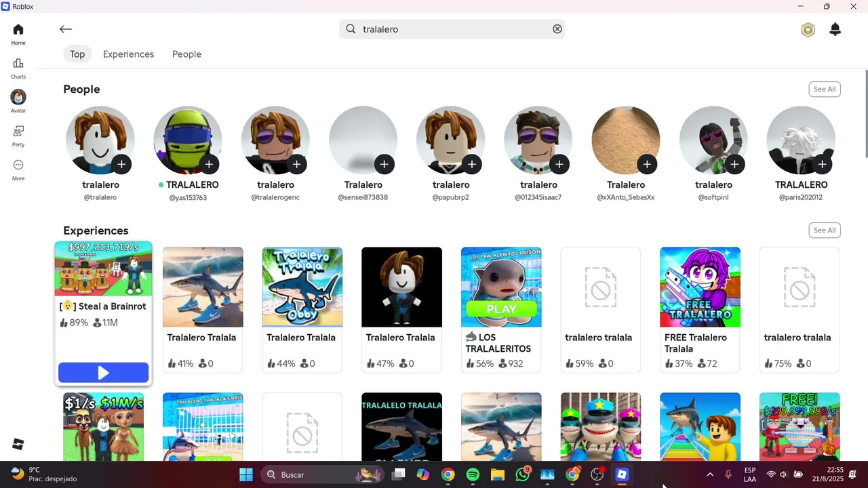The height and width of the screenshot is (488, 868).
Task: Open Steal a Brainrot thumbnail
Action: [103, 269]
